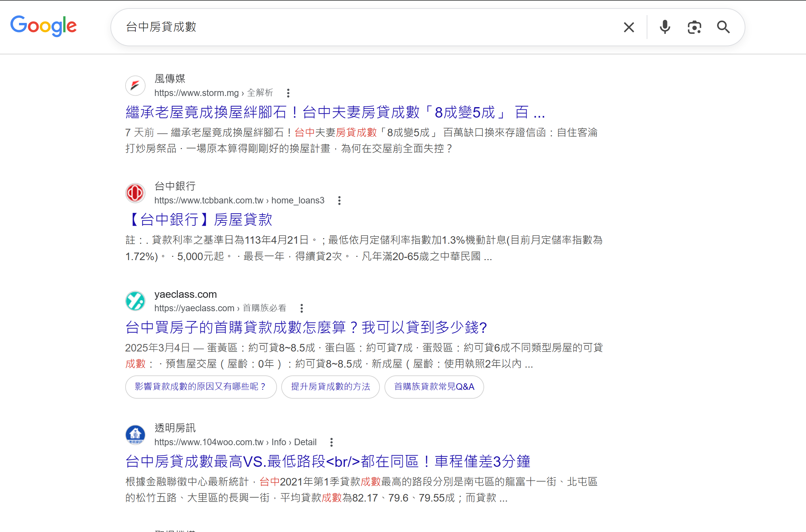Viewport: 806px width, 532px height.
Task: Click the 台中銀行 red favicon
Action: pos(135,193)
